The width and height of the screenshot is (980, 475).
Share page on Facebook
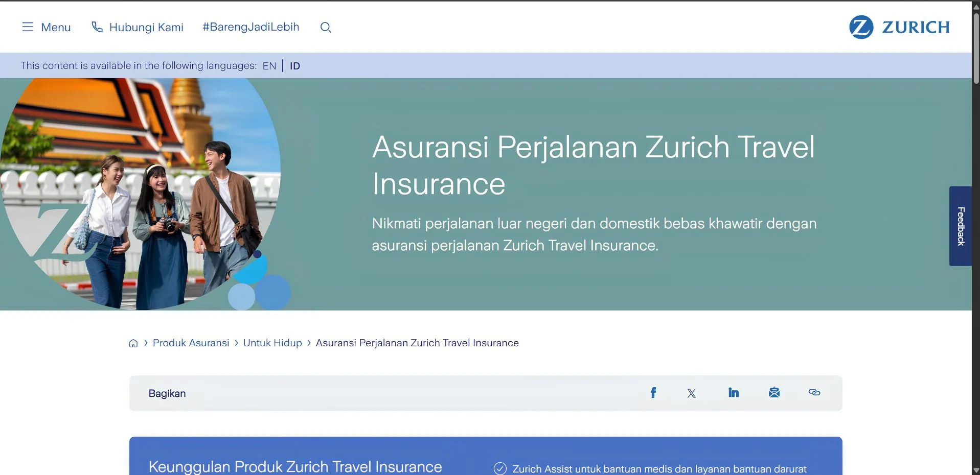pyautogui.click(x=653, y=393)
